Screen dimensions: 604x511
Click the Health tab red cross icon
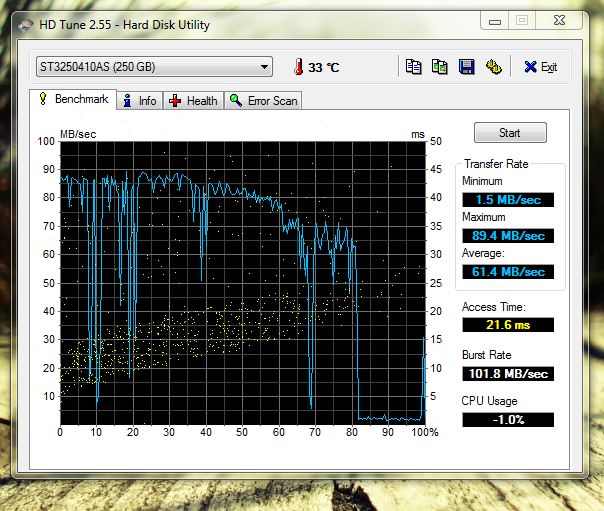[x=175, y=101]
